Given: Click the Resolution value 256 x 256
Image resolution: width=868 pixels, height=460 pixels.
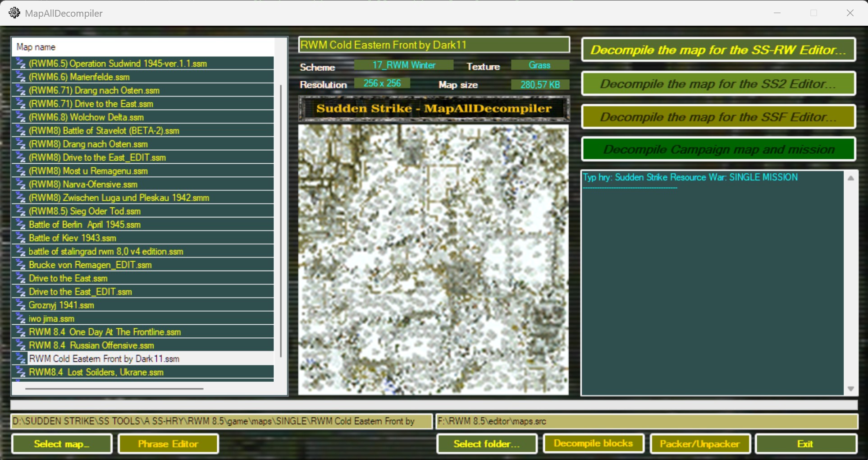Looking at the screenshot, I should click(x=382, y=83).
